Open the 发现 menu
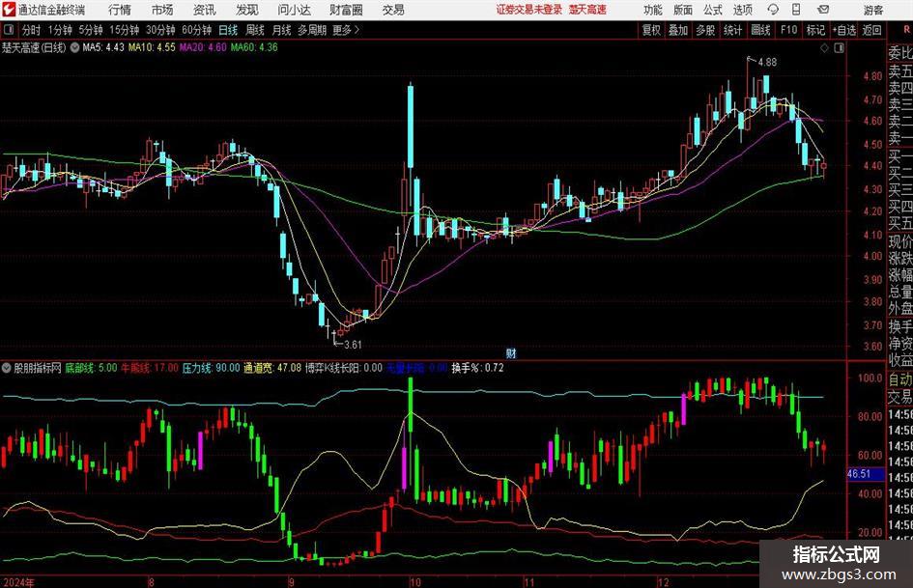Image resolution: width=913 pixels, height=588 pixels. click(x=247, y=10)
